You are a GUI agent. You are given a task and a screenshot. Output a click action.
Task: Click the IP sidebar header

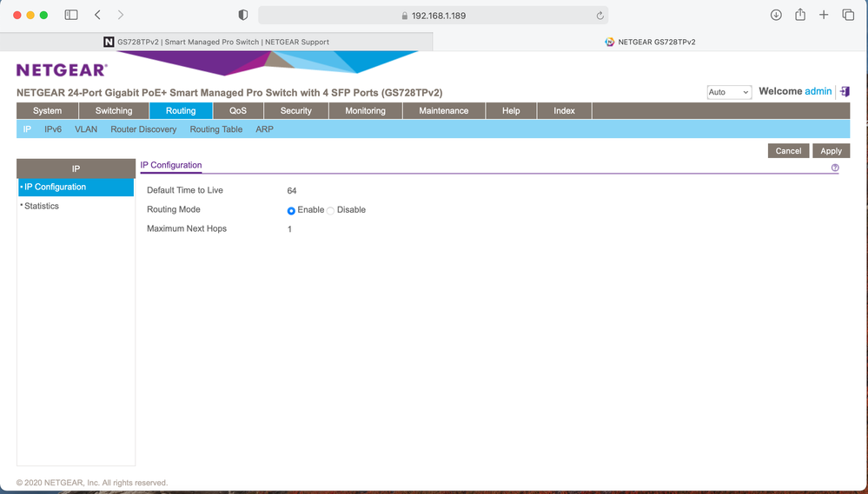76,168
